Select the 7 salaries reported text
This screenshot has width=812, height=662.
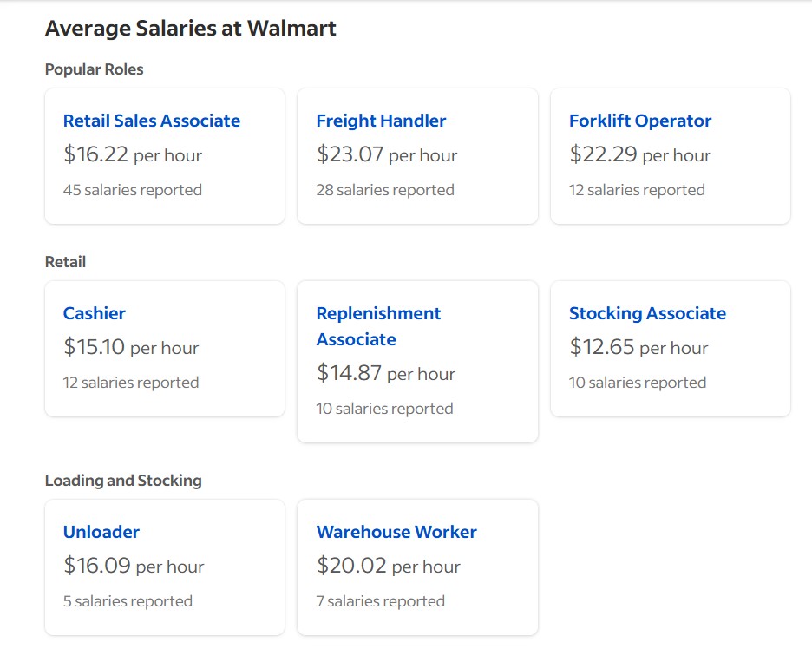point(381,601)
